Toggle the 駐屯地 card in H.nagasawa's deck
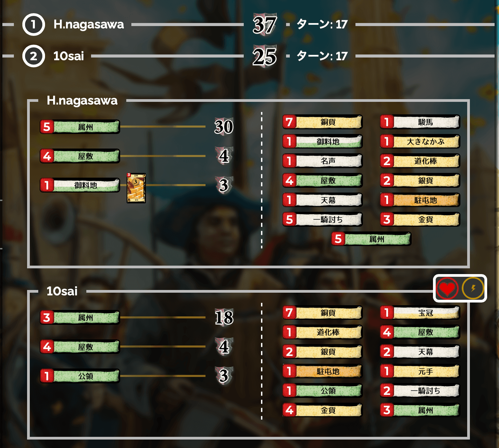Image resolution: width=499 pixels, height=448 pixels. point(420,200)
